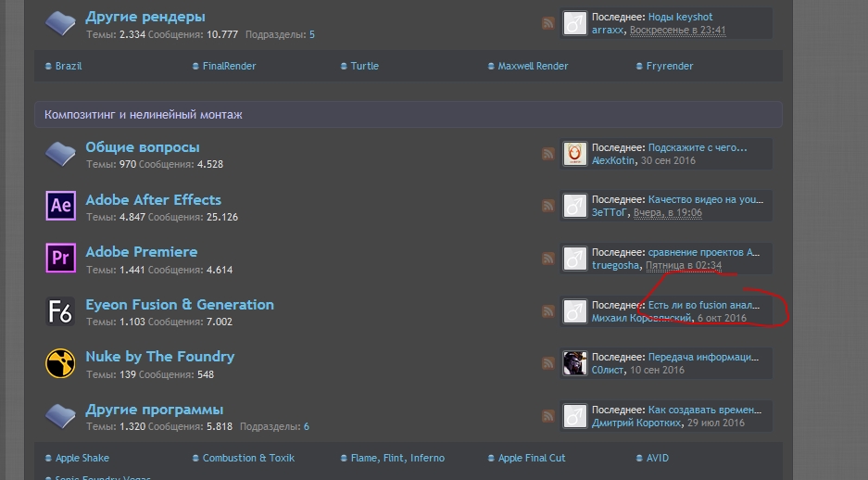Open the Apple Final Cut subforum

point(531,458)
